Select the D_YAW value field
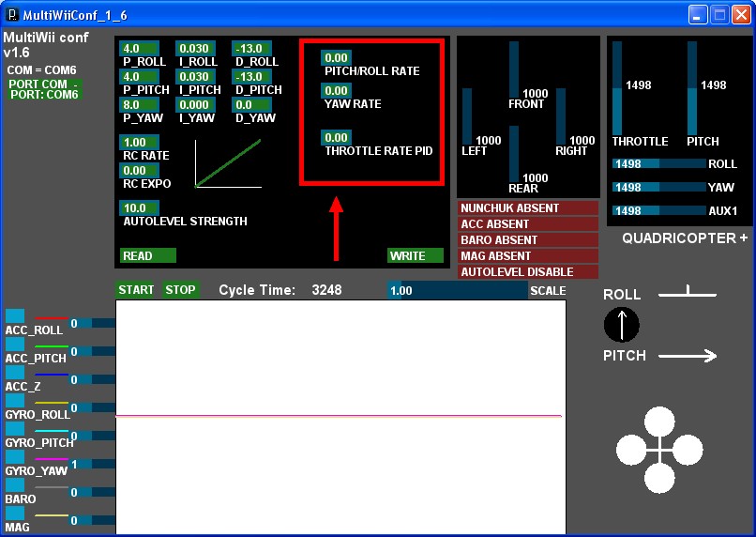 pyautogui.click(x=251, y=105)
